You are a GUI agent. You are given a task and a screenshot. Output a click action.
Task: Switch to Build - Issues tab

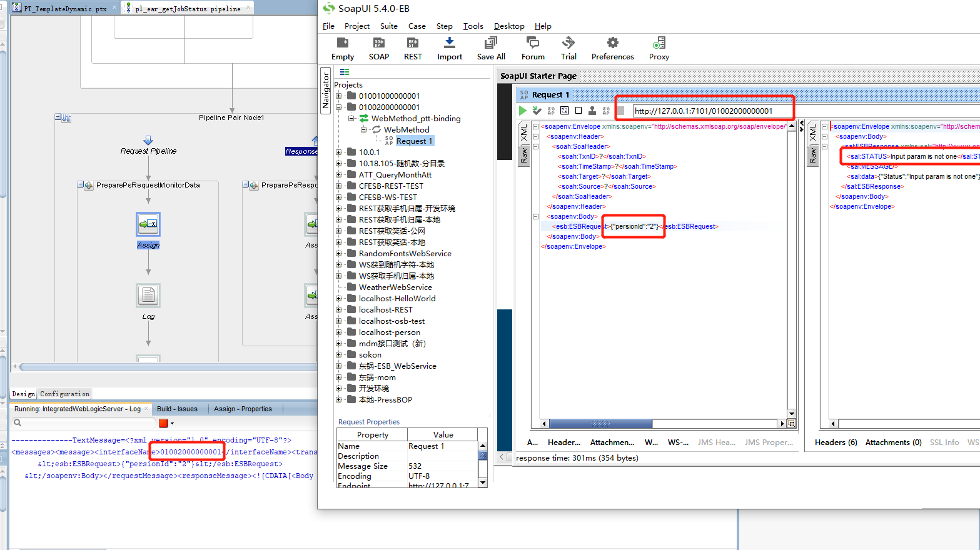coord(177,409)
